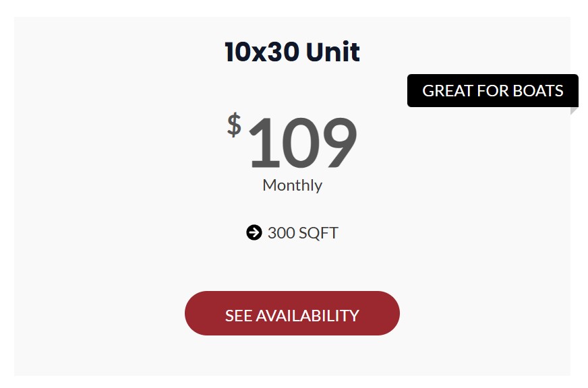
Task: Click the number 300 in the feature line
Action: (281, 233)
